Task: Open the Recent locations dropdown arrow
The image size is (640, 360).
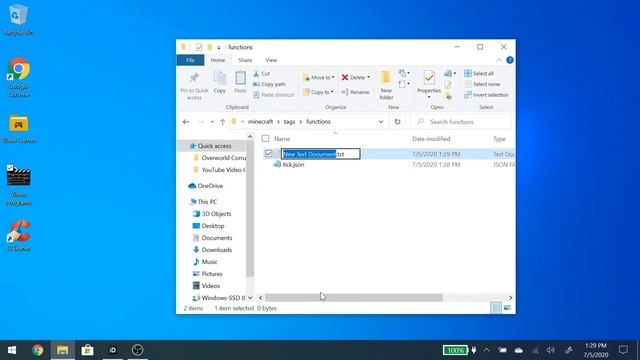Action: click(x=212, y=122)
